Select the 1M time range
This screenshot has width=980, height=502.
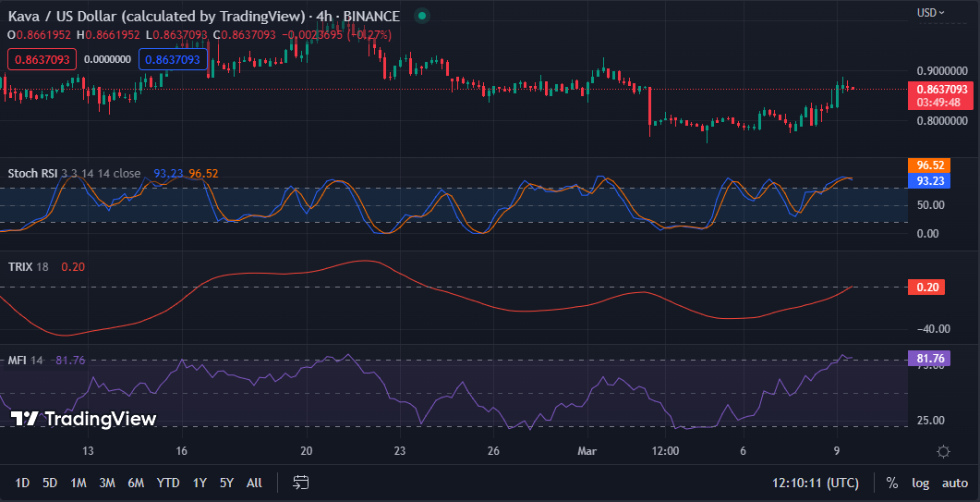pyautogui.click(x=79, y=483)
